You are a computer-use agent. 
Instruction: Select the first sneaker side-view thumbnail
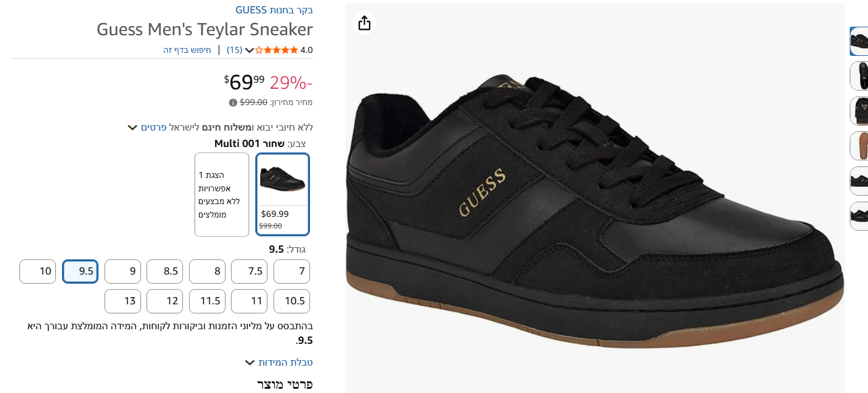point(859,41)
